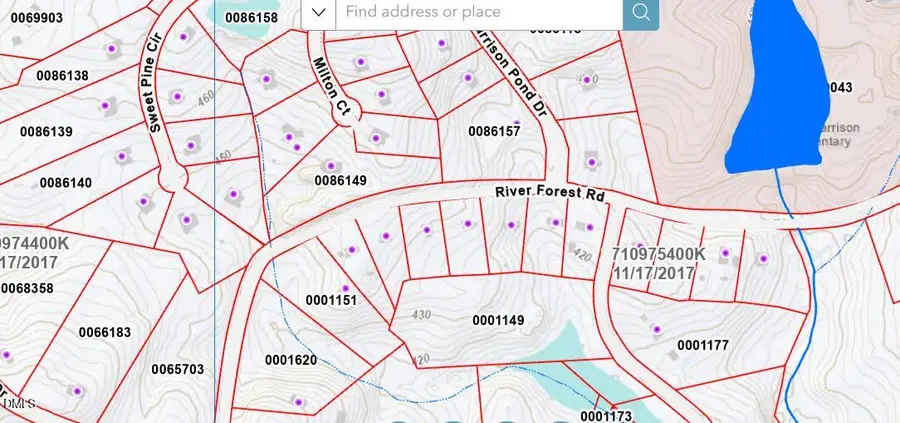Select parcel 0001149 on the map
The image size is (900, 423).
click(x=498, y=320)
